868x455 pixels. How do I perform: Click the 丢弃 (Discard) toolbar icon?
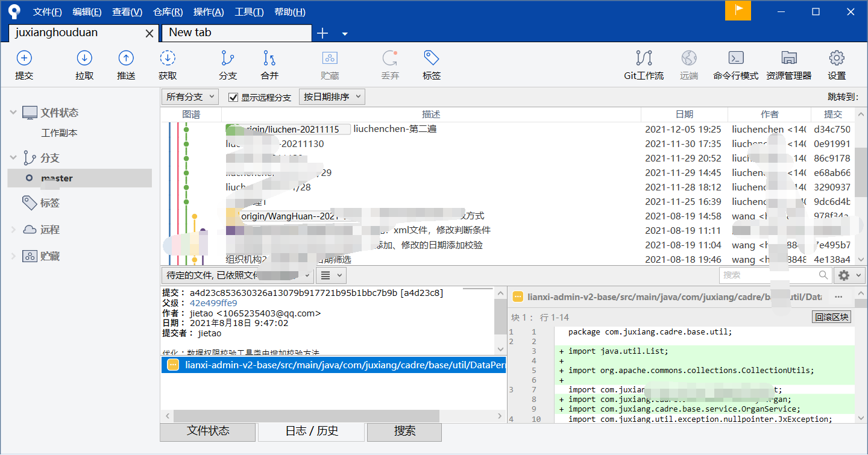point(390,58)
